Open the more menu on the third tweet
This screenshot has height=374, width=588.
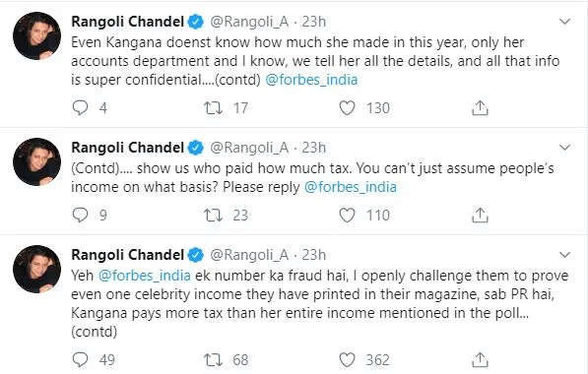[x=564, y=255]
